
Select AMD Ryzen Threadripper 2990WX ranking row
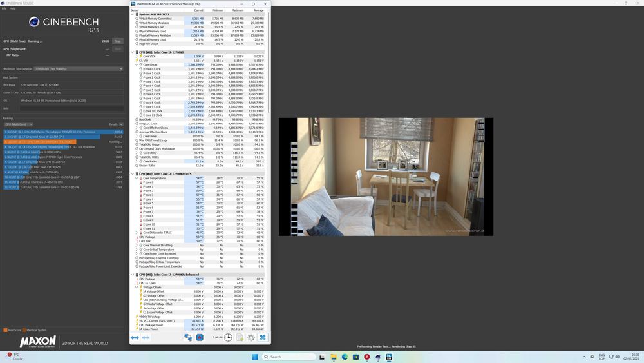click(x=63, y=132)
